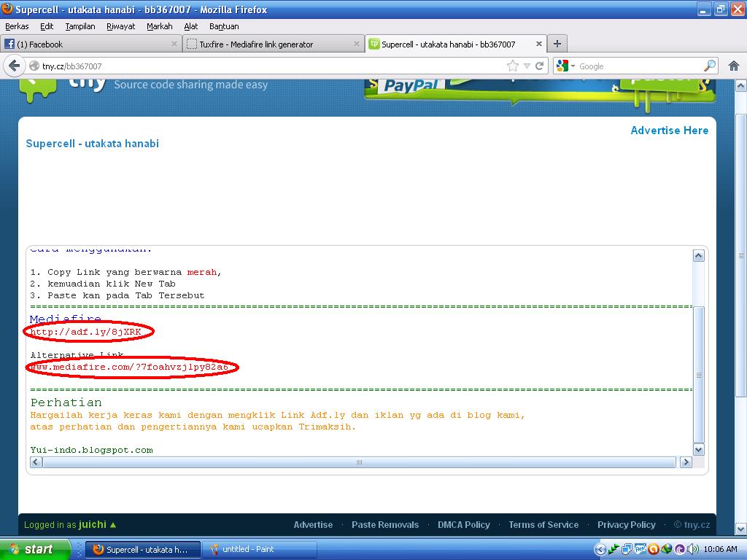Open the Privacy Policy link

point(627,525)
